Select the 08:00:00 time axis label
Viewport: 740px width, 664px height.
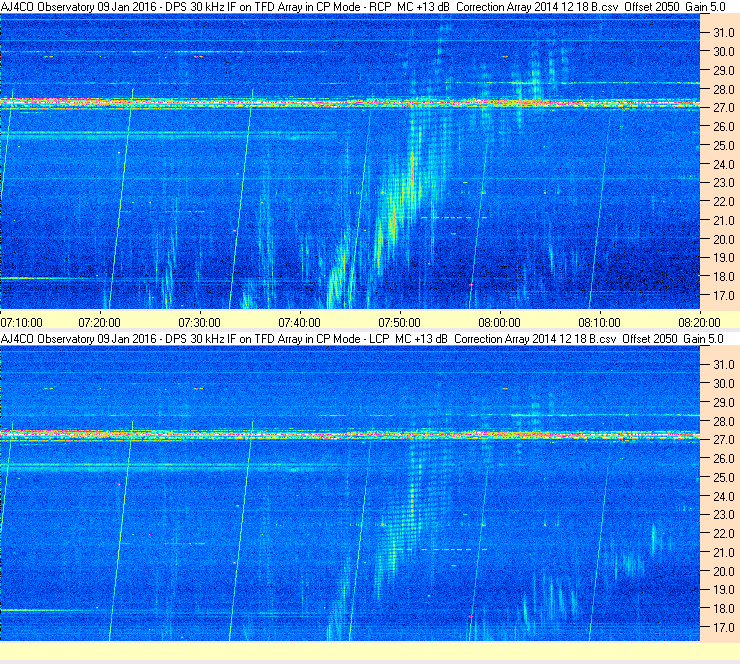click(499, 323)
